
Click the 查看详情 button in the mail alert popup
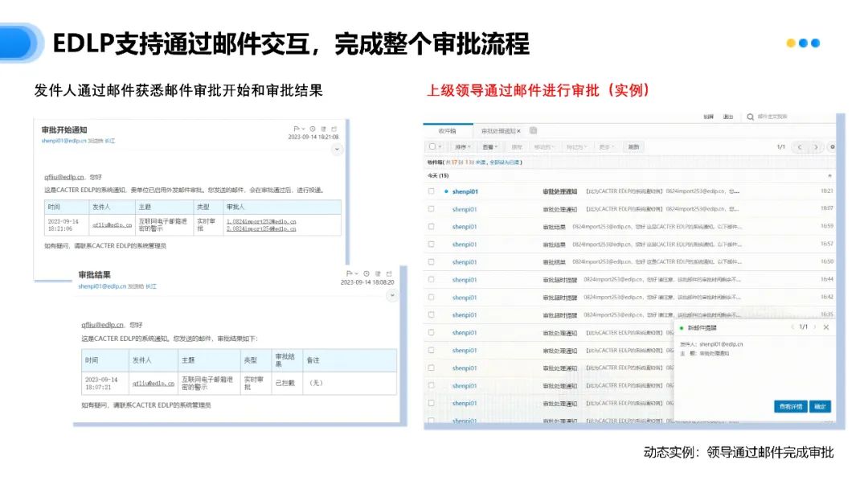click(790, 405)
